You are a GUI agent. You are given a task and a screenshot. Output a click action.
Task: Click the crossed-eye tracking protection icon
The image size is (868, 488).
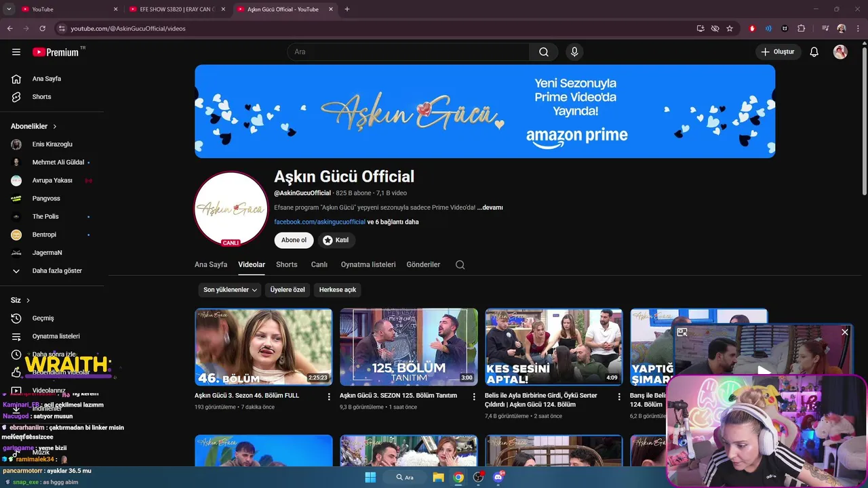715,28
